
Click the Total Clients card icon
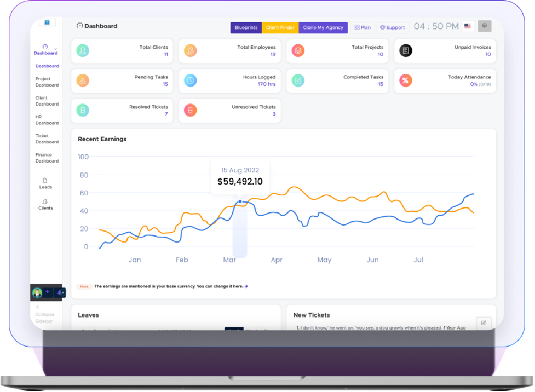pos(83,50)
